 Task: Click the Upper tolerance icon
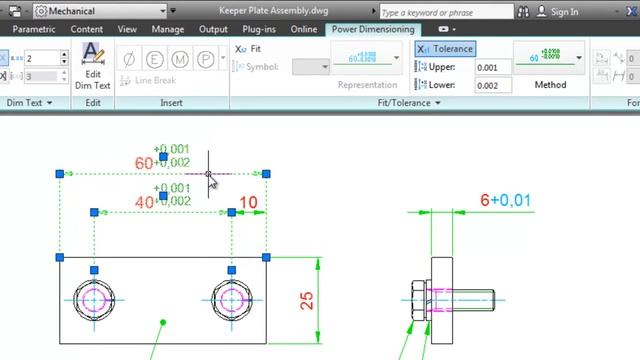tap(420, 67)
